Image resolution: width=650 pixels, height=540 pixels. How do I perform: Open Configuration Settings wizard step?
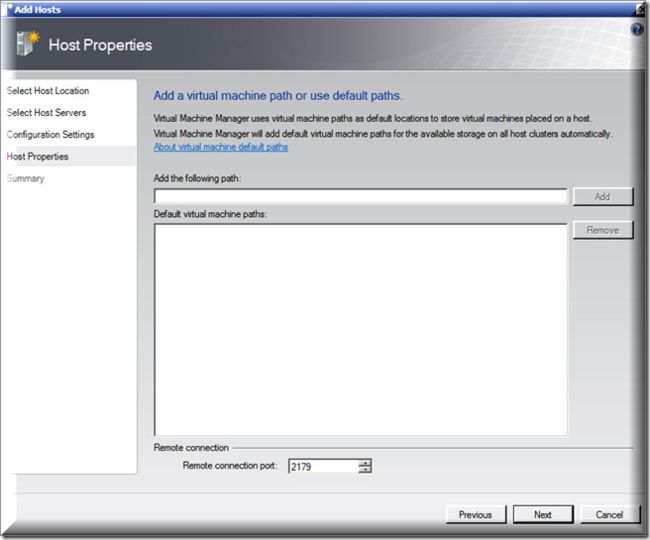click(50, 135)
